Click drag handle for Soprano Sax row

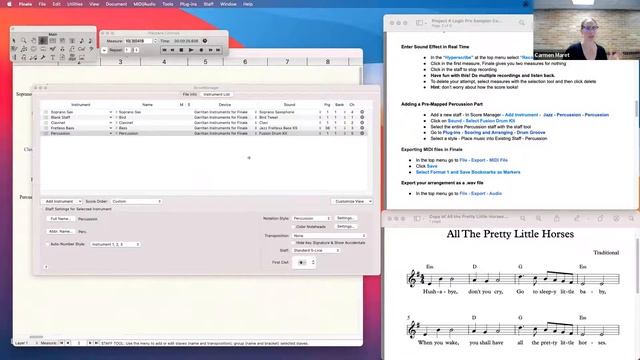(46, 112)
